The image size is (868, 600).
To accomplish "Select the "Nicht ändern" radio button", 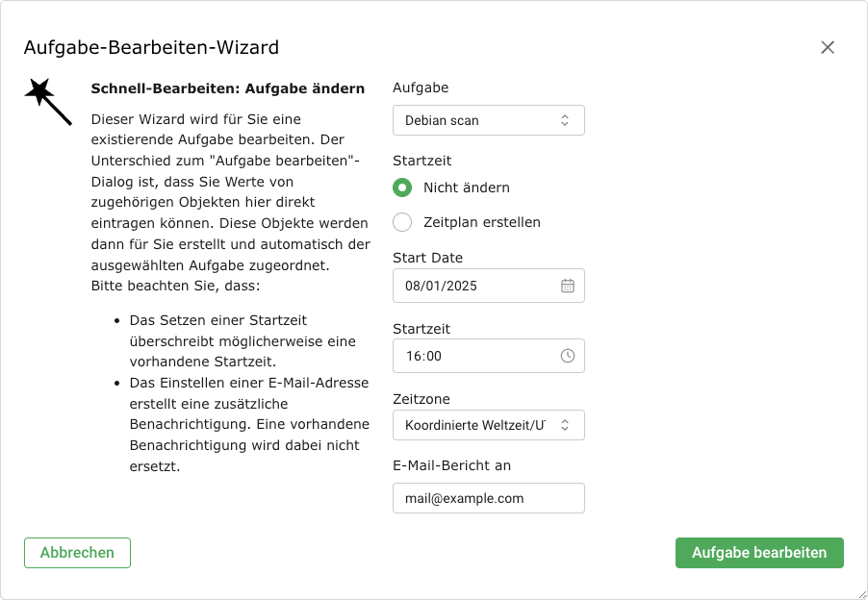I will coord(403,187).
